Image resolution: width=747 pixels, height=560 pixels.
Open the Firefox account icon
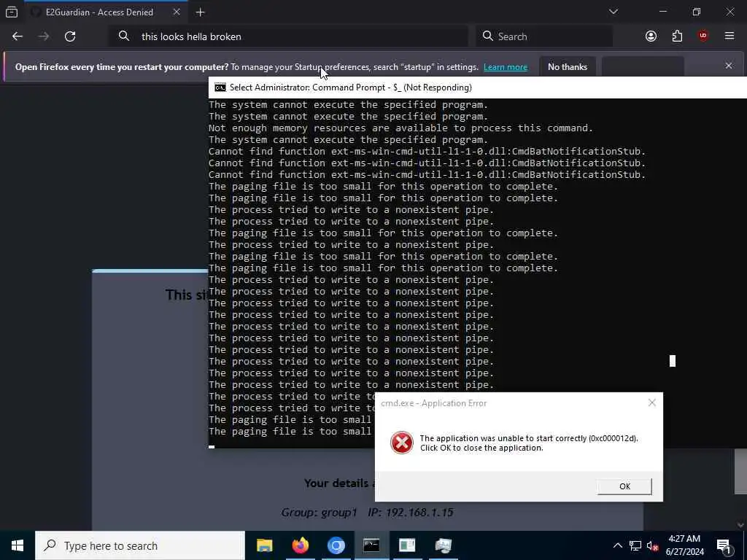651,36
